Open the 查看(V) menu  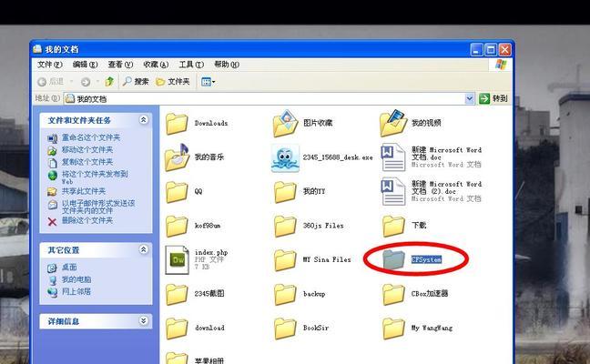(120, 65)
